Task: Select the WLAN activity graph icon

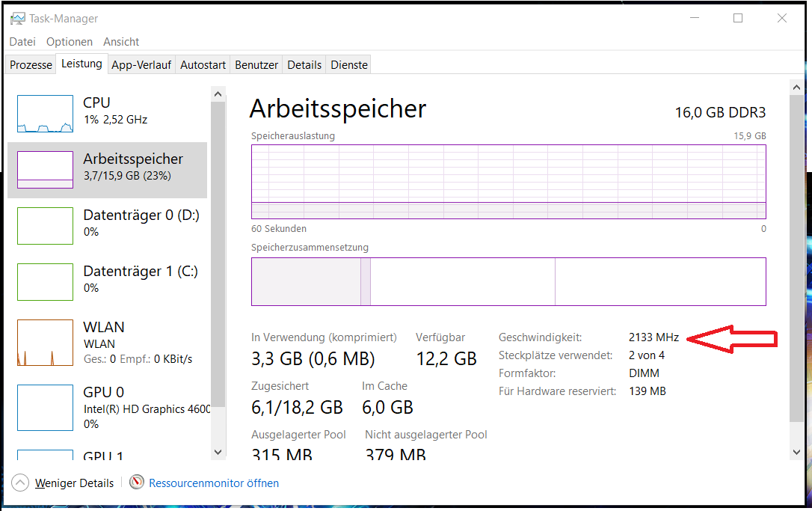Action: tap(45, 342)
